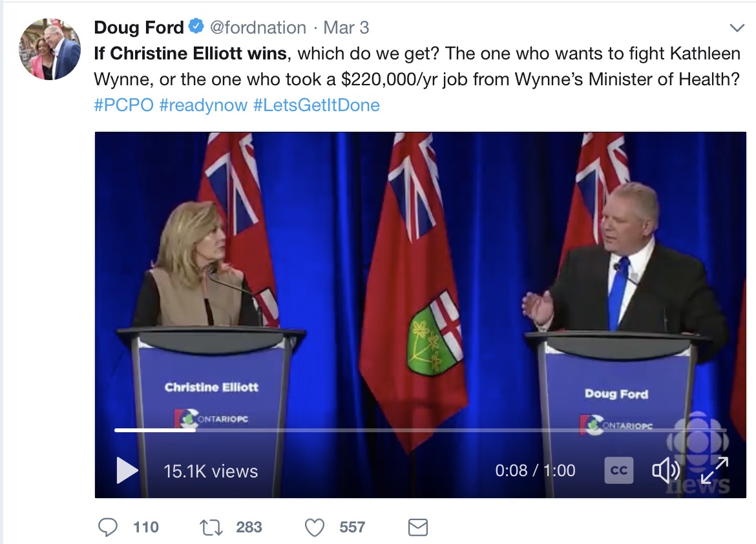Seek within the video progress bar
Screen dimensions: 756x544
point(421,430)
